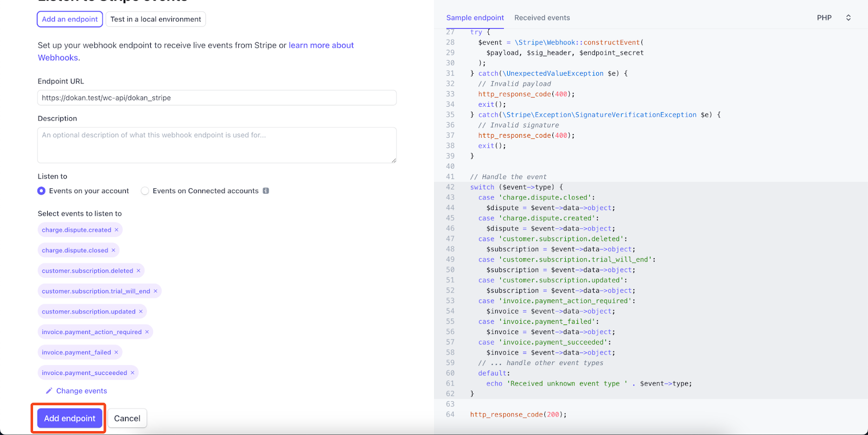Switch to Received events tab
The width and height of the screenshot is (868, 435).
(542, 18)
